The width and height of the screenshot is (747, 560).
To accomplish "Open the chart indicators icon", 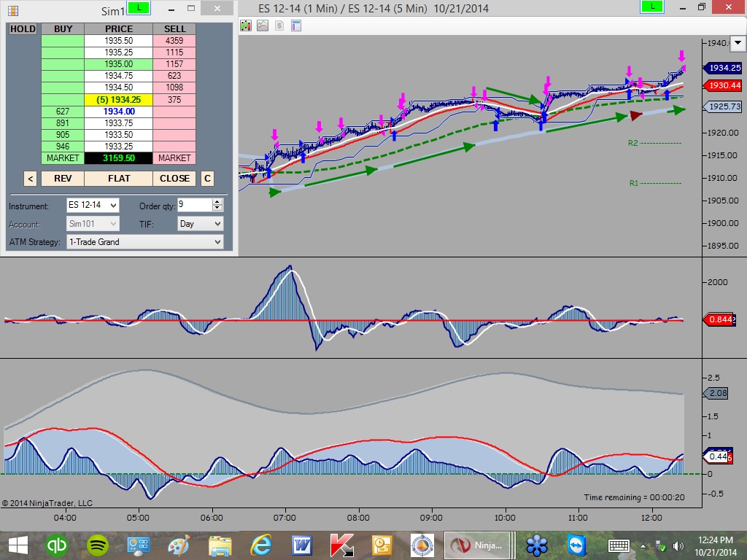I will [263, 26].
